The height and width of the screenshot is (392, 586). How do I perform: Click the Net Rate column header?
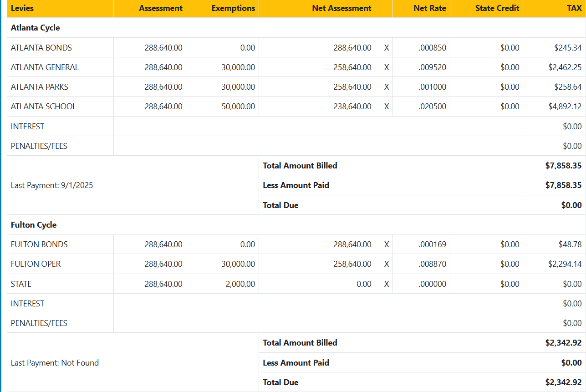click(429, 8)
